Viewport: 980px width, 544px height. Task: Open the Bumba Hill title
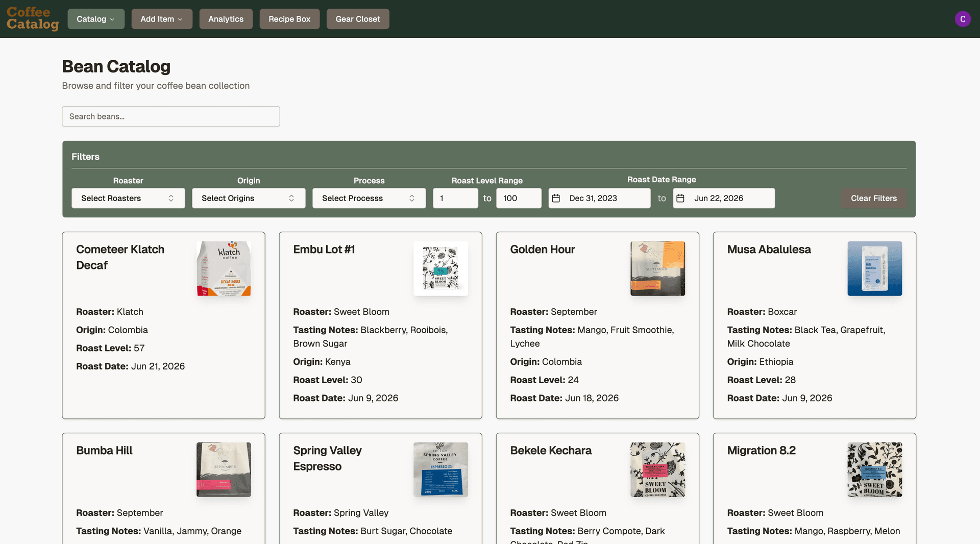click(x=104, y=451)
